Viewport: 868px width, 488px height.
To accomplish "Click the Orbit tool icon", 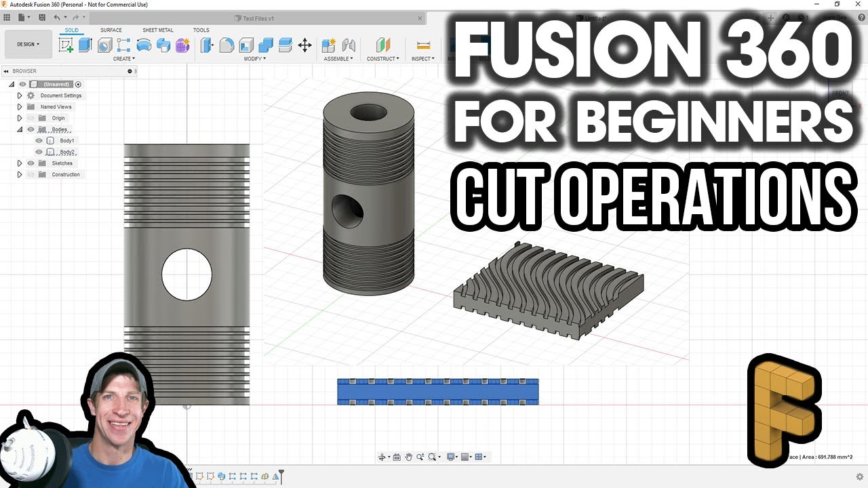I will pos(382,457).
